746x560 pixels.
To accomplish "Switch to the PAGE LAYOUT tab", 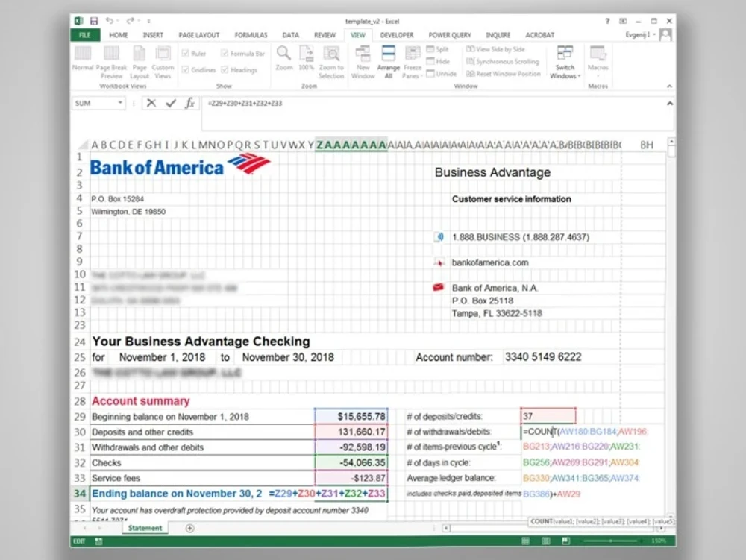I will pyautogui.click(x=199, y=35).
